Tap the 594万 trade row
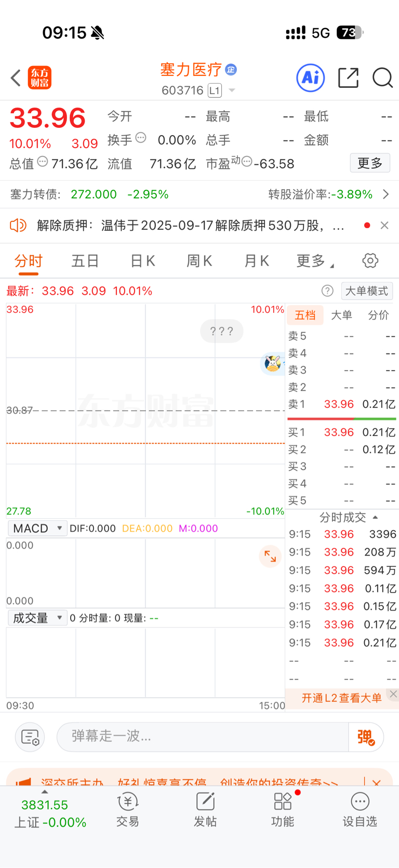399x868 pixels. pos(342,570)
